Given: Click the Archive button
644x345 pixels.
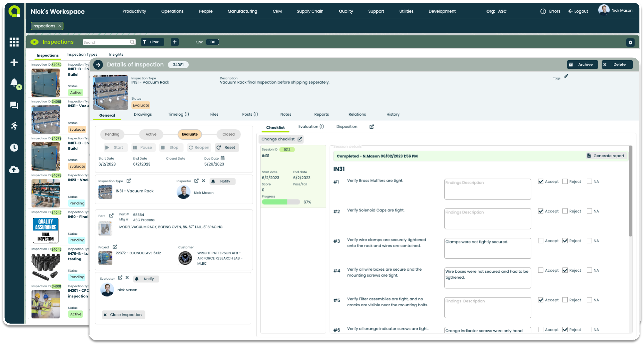Looking at the screenshot, I should tap(582, 64).
